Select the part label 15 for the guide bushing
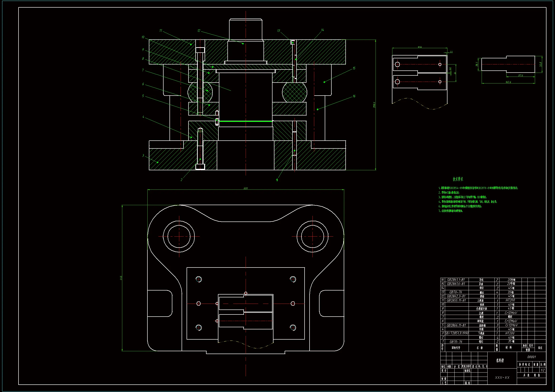Viewport: 555px width, 392px height. [354, 68]
